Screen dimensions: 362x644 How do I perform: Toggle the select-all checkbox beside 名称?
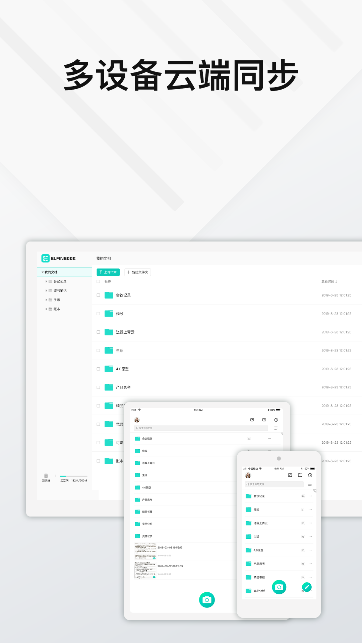tap(98, 281)
